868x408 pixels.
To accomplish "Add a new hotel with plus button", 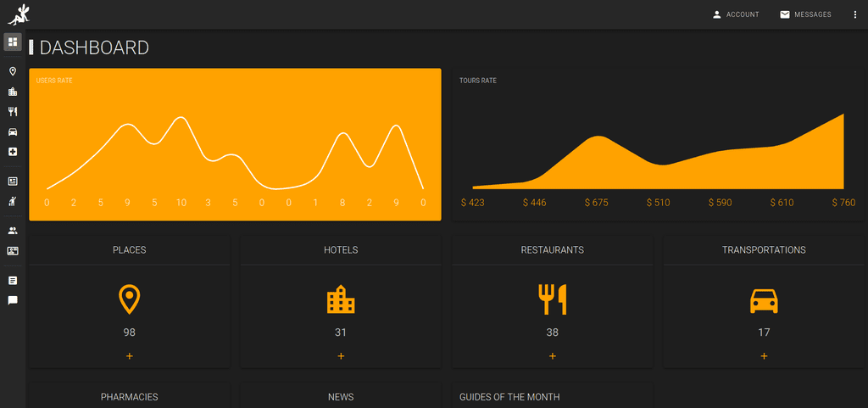I will [x=341, y=356].
